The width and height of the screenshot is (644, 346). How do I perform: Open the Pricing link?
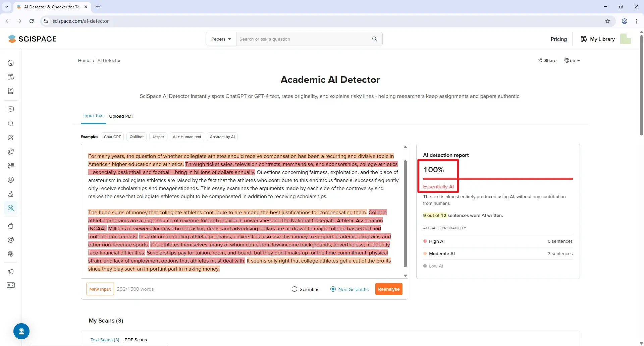558,39
